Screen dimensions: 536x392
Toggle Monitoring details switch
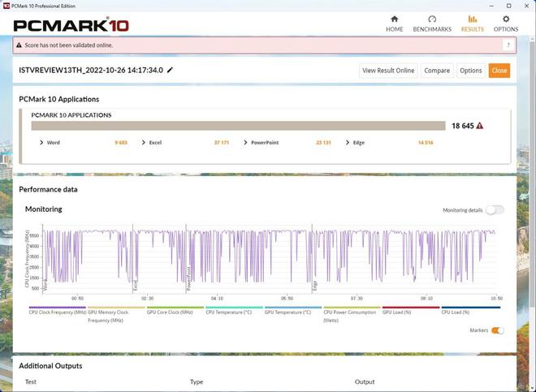point(495,210)
